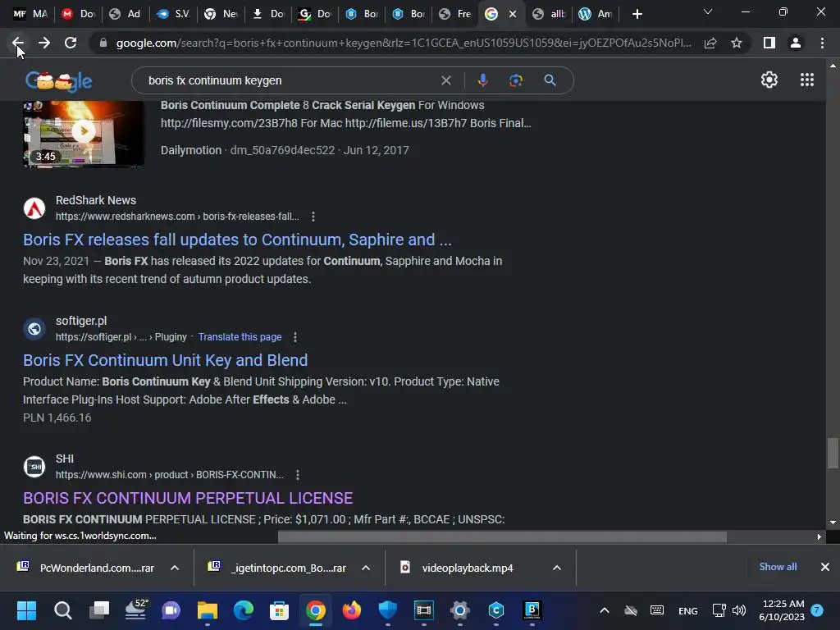The image size is (840, 630).
Task: Bookmark this page with the star icon
Action: point(737,43)
